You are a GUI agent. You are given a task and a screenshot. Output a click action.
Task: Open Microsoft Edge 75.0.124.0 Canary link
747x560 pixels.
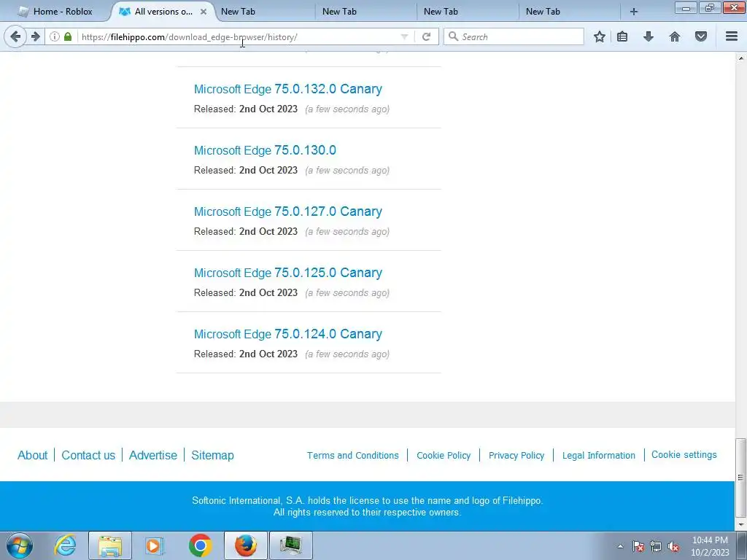click(x=287, y=334)
